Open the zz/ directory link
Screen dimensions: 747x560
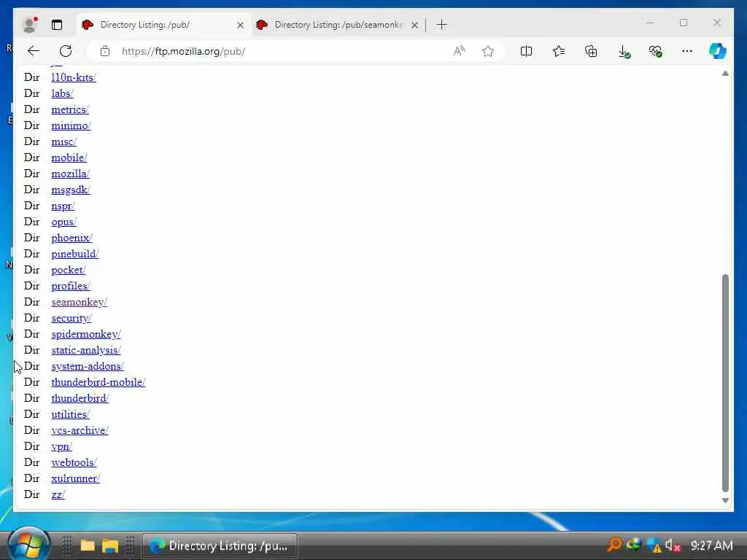pos(58,494)
